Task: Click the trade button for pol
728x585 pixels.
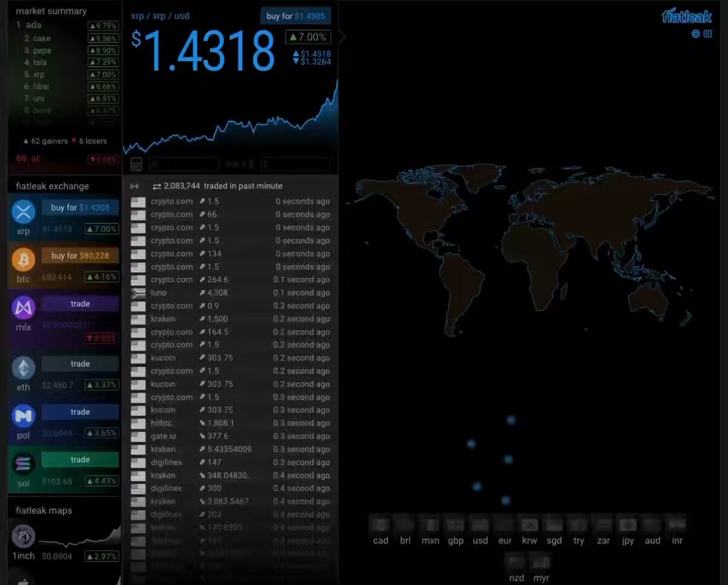Action: [x=80, y=412]
